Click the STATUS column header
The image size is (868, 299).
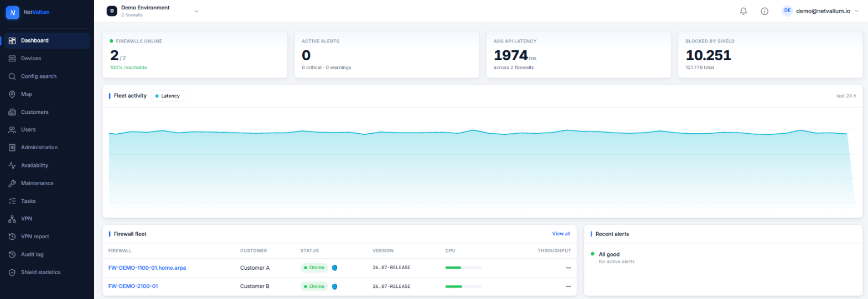click(x=309, y=250)
